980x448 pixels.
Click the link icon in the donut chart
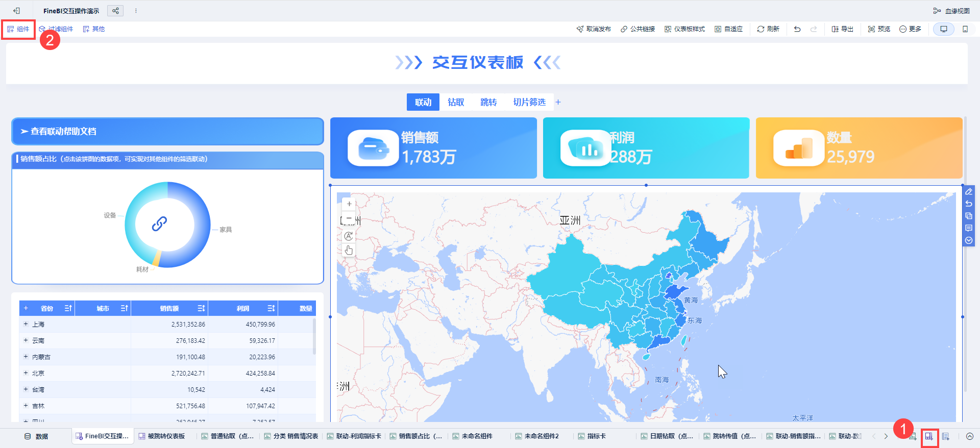click(159, 223)
